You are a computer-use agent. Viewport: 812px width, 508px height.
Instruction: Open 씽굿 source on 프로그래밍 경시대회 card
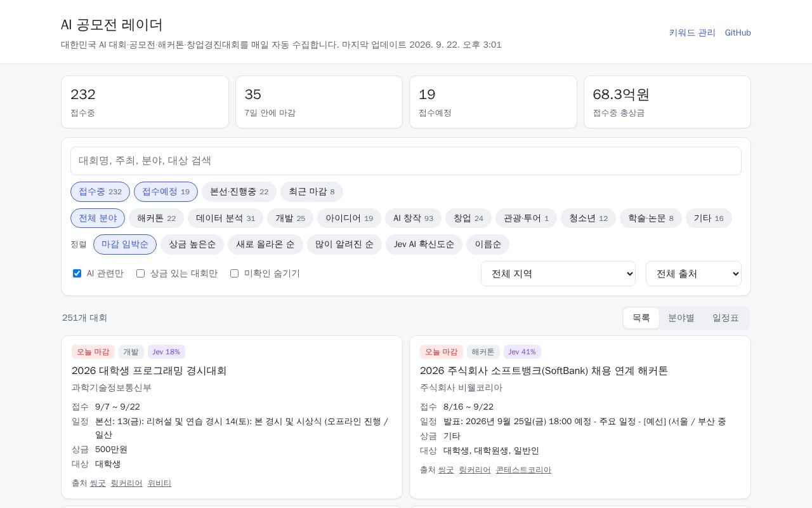98,483
